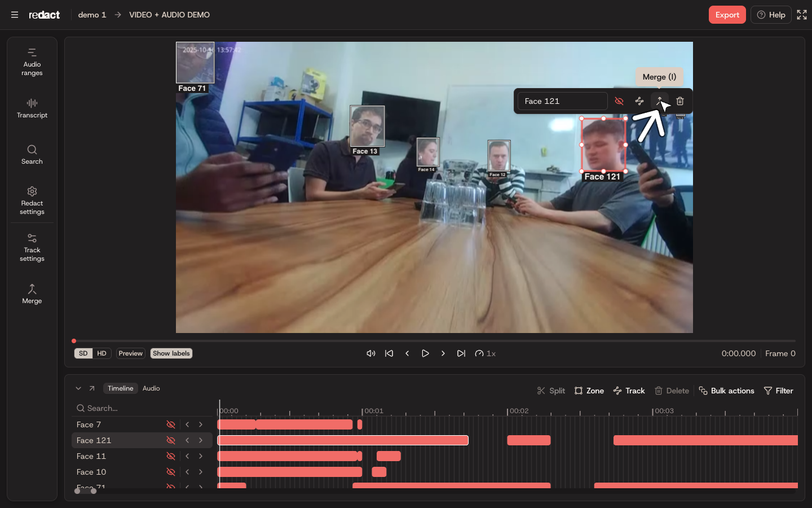Pop out the timeline panel
The image size is (812, 508).
(x=92, y=388)
